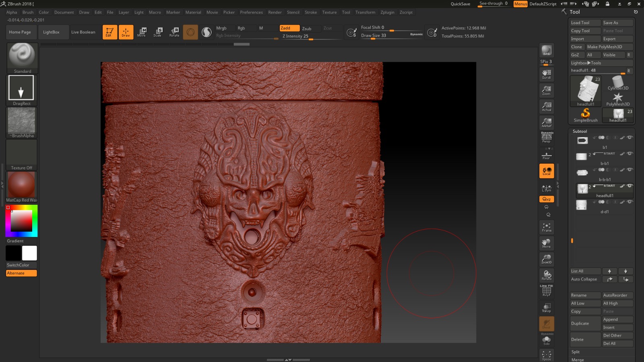Open the Zplugin menu
644x362 pixels.
point(387,12)
